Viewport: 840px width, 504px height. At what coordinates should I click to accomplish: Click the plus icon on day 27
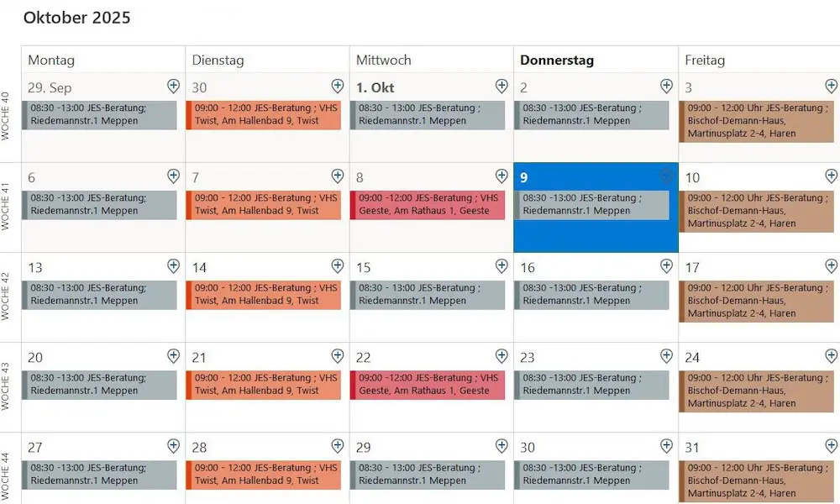pyautogui.click(x=173, y=446)
